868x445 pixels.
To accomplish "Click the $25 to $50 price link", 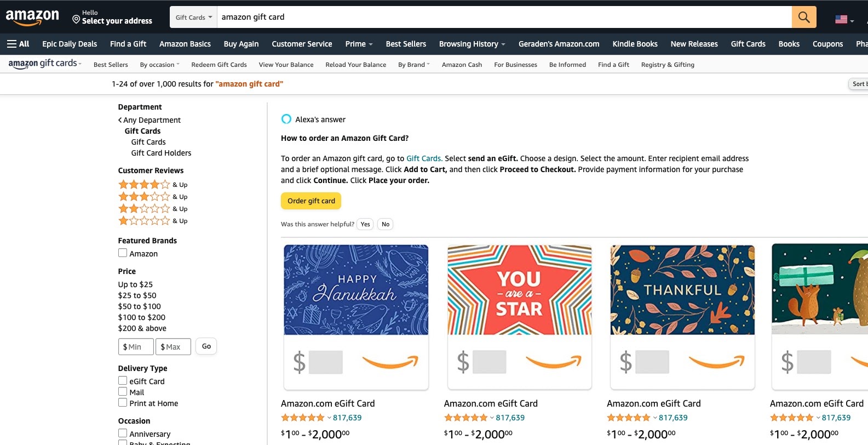I will pos(137,295).
